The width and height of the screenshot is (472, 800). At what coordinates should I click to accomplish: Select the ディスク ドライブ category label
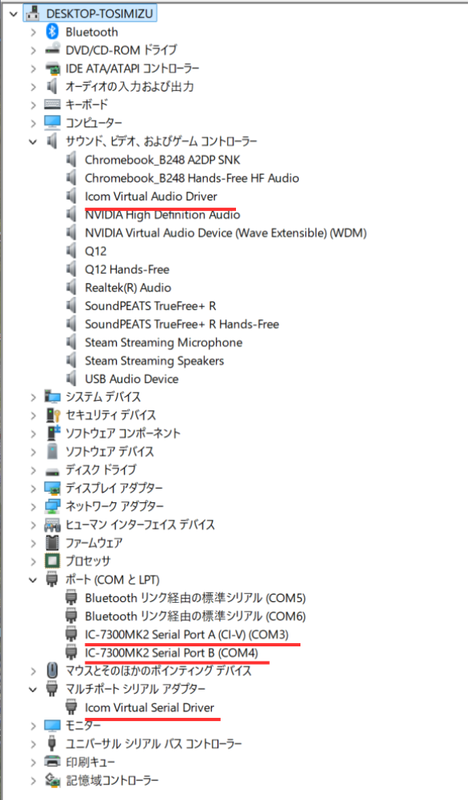(x=101, y=470)
